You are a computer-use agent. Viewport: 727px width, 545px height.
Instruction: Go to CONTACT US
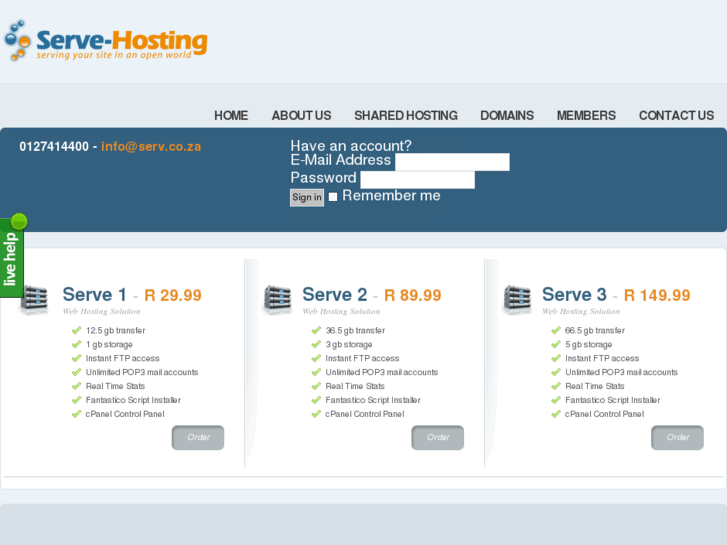[x=676, y=115]
